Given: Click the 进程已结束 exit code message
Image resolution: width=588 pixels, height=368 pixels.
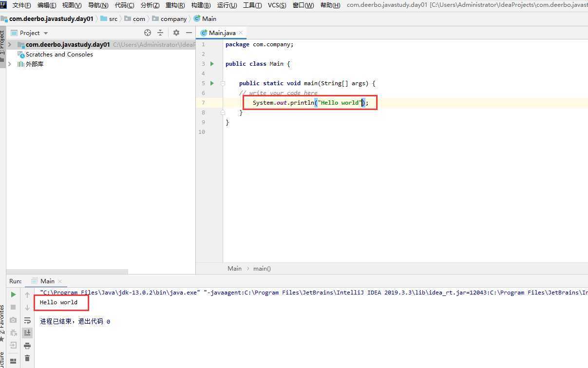Looking at the screenshot, I should click(75, 322).
